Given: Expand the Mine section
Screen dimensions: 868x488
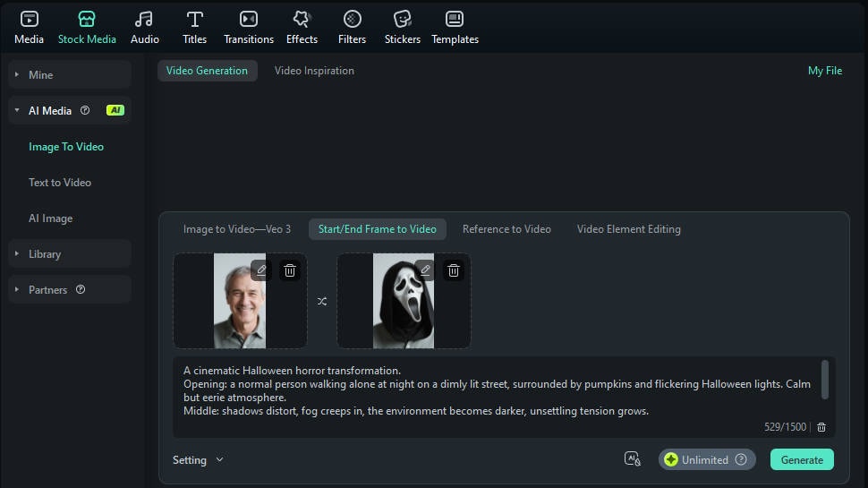Looking at the screenshot, I should click(x=17, y=74).
